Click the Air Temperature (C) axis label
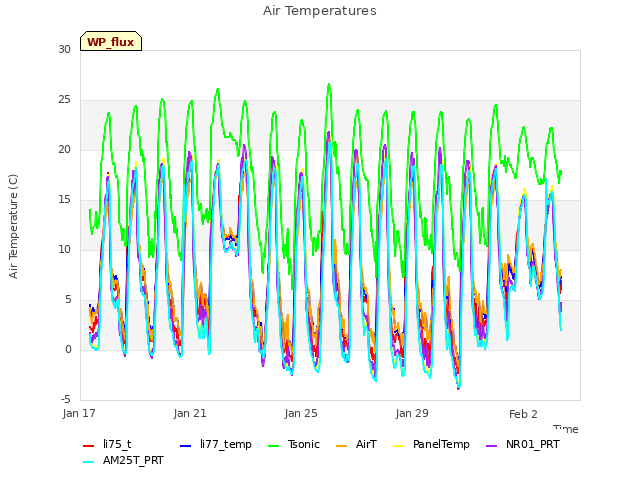The height and width of the screenshot is (480, 640). [x=13, y=226]
